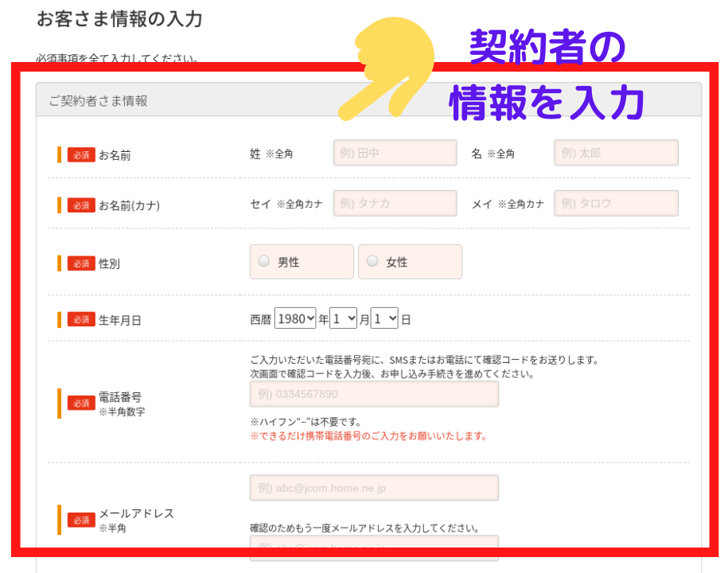Click the ご契約者さま情報 section header
Image resolution: width=728 pixels, height=573 pixels.
(x=98, y=101)
